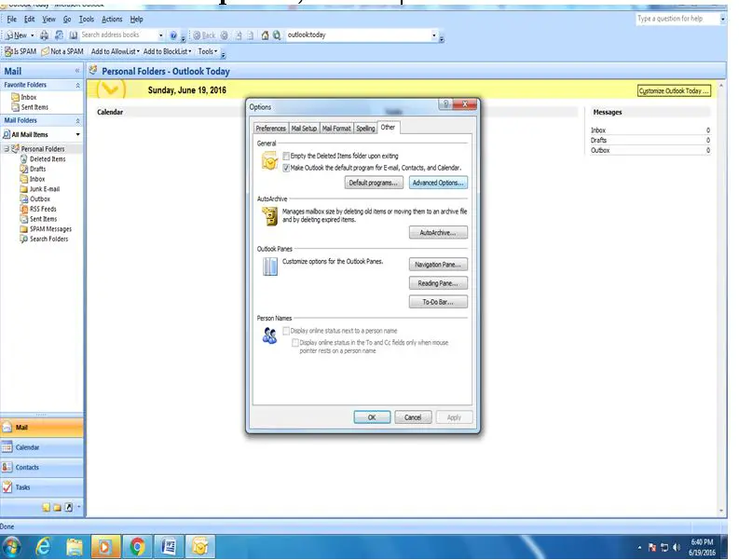Open Windows Explorer from the taskbar
This screenshot has height=560, width=739.
(x=75, y=547)
